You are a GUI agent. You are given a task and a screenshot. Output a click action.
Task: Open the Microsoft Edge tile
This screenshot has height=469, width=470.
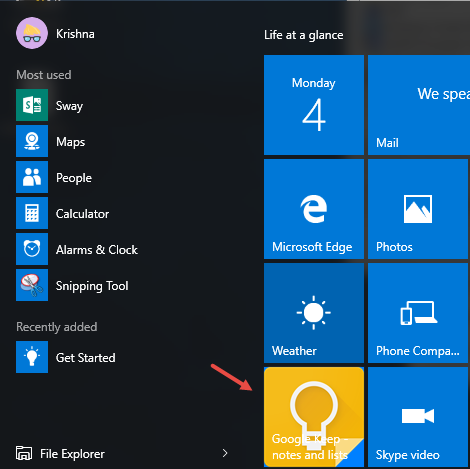click(314, 209)
